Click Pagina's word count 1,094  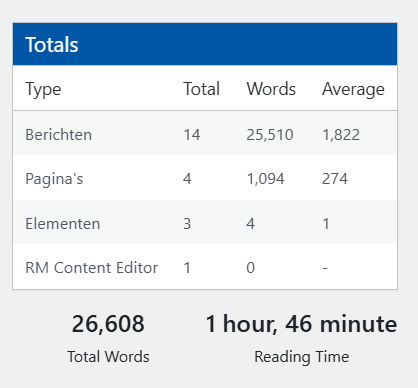(x=266, y=179)
